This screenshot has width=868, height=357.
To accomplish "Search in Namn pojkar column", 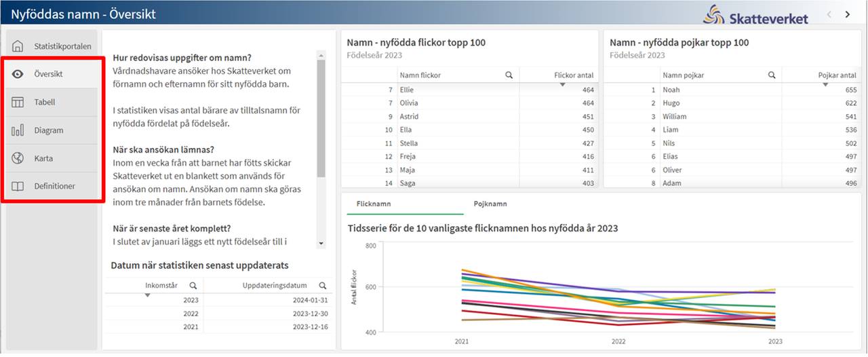I will tap(772, 75).
